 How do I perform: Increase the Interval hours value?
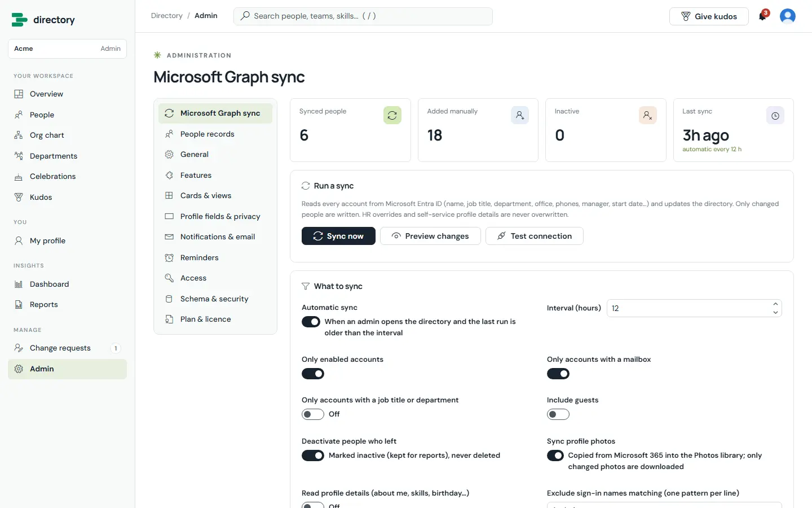click(775, 304)
